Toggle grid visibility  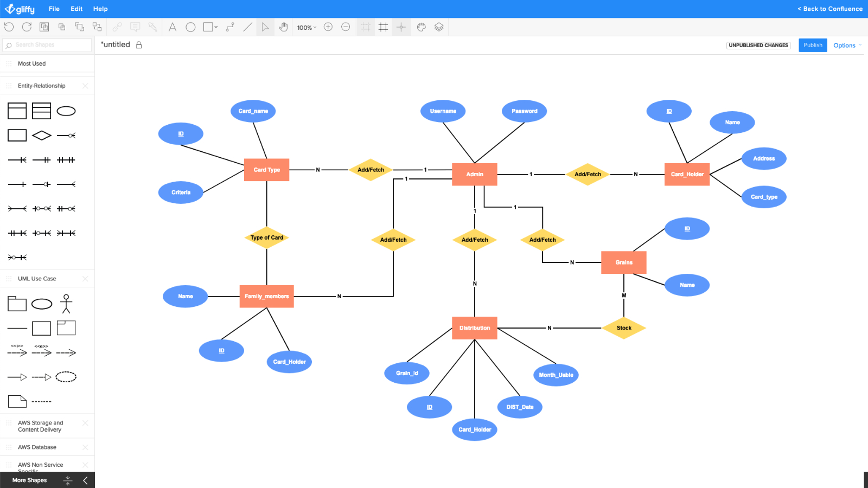(384, 27)
